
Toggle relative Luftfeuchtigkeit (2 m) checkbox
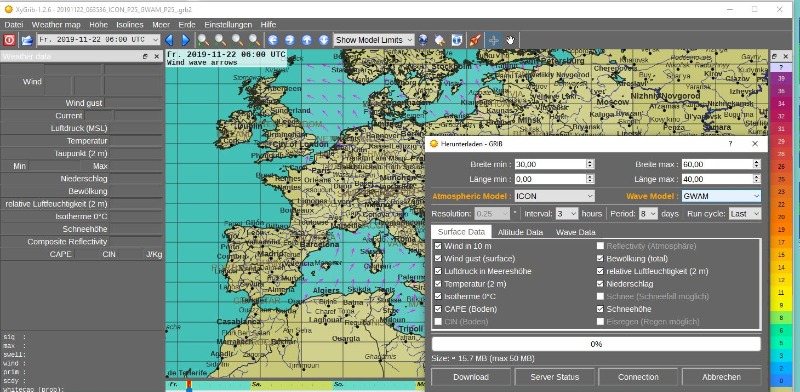pos(601,271)
